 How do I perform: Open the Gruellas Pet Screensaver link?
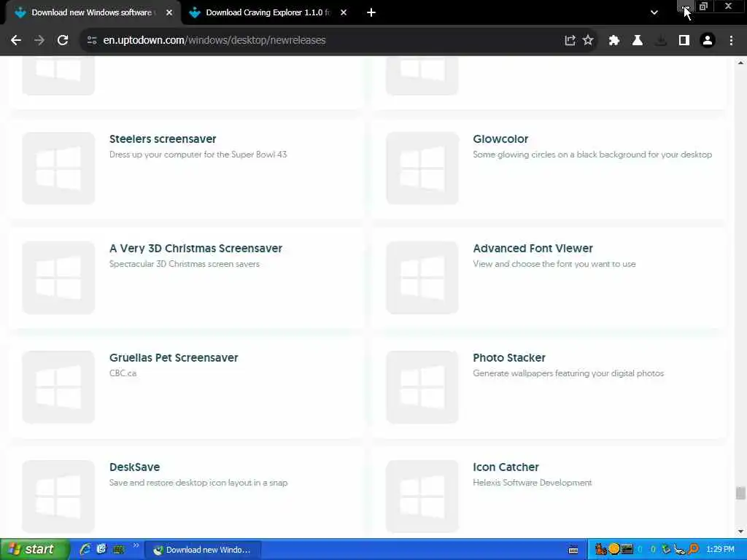174,357
